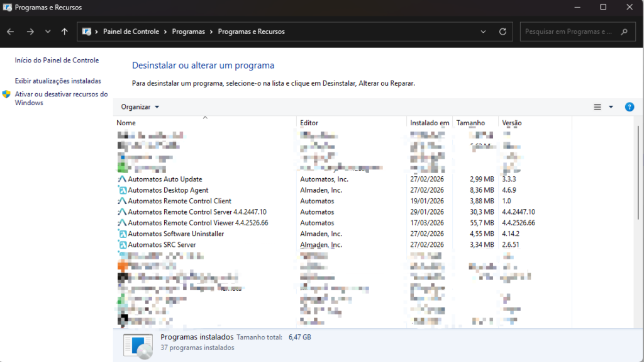The width and height of the screenshot is (644, 362).
Task: Click install date 19/01/2026
Action: (x=427, y=201)
